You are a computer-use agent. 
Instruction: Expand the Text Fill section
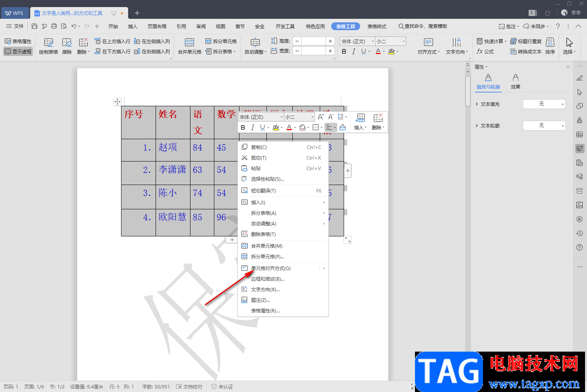point(477,104)
